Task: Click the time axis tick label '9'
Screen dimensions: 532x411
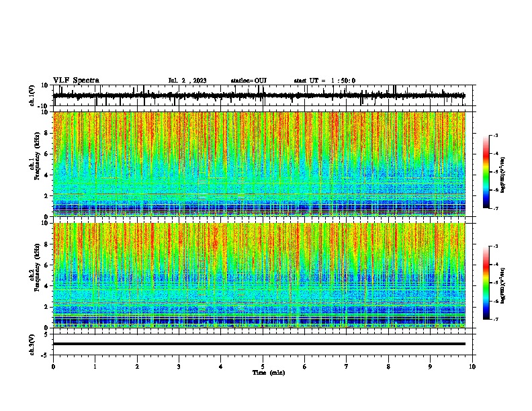Action: coord(430,367)
